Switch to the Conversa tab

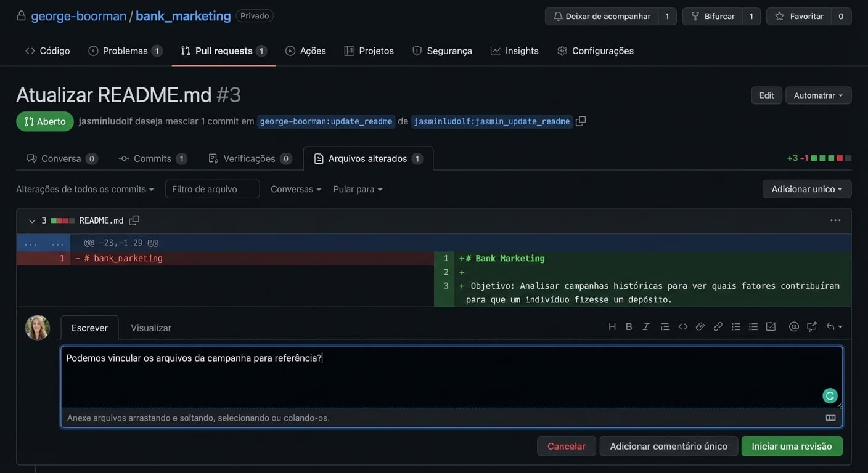[x=62, y=158]
